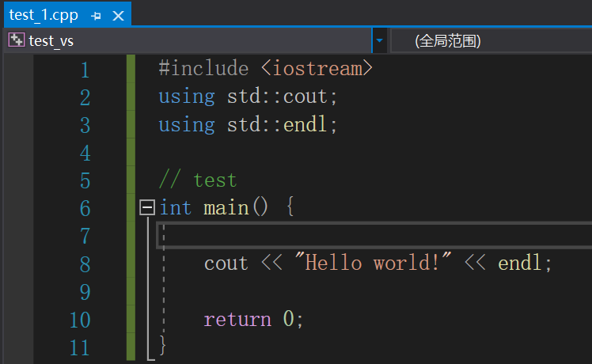Click line number 6 in the gutter
The height and width of the screenshot is (364, 592).
85,209
